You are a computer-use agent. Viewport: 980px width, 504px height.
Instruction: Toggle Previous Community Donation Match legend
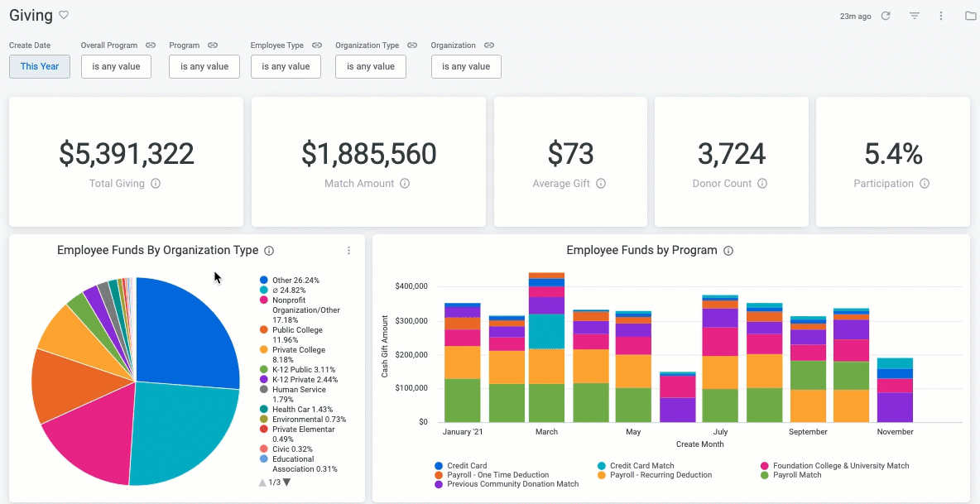507,483
